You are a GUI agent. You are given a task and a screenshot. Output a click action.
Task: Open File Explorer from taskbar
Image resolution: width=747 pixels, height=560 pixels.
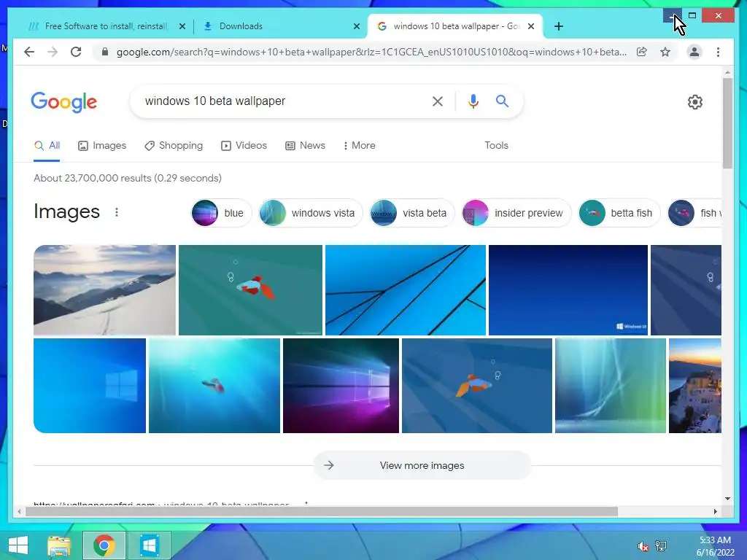click(60, 545)
